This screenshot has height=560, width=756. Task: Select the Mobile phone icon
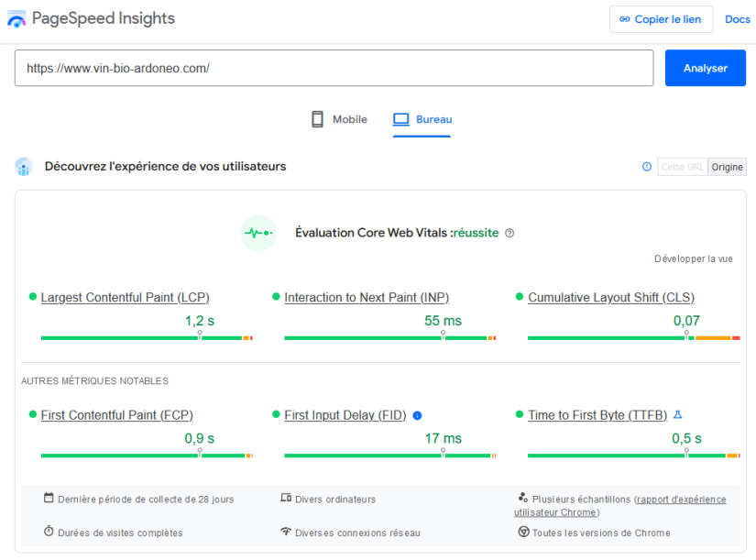coord(317,119)
